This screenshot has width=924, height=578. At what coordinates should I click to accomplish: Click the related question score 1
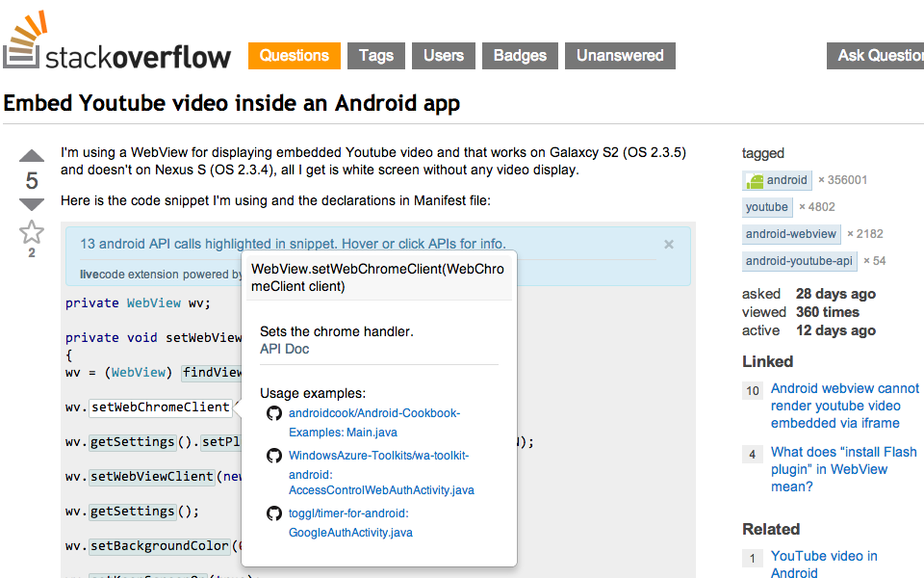(753, 559)
